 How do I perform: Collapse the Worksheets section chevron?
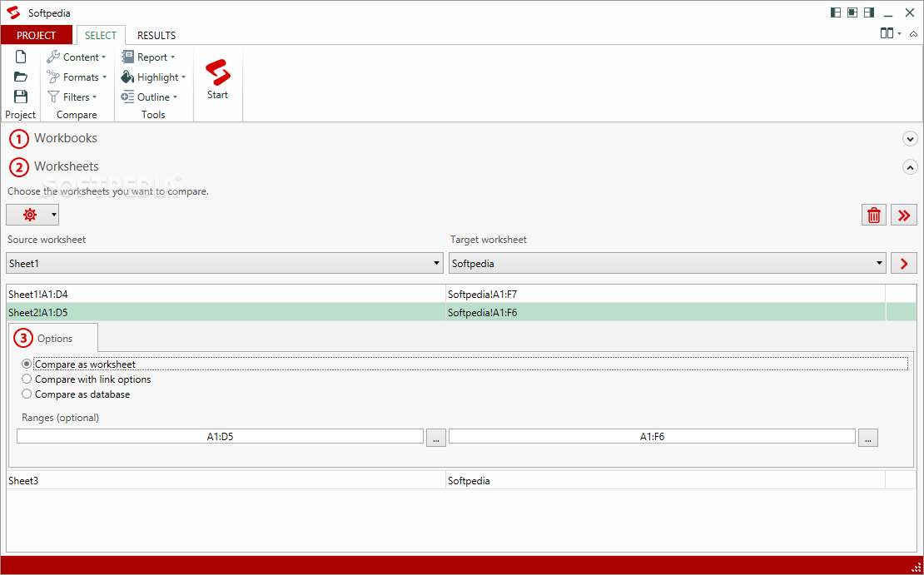910,167
